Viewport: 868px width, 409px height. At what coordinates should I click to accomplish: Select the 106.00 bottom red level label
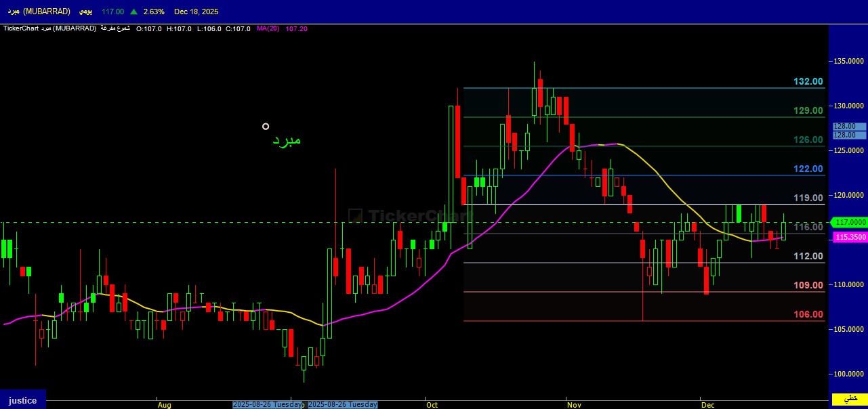[808, 314]
